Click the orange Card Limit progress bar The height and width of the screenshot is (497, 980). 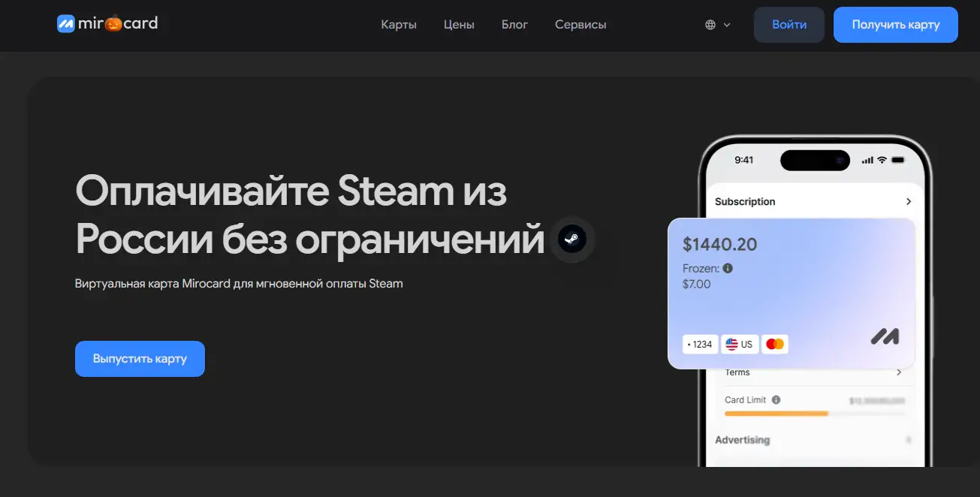[776, 413]
